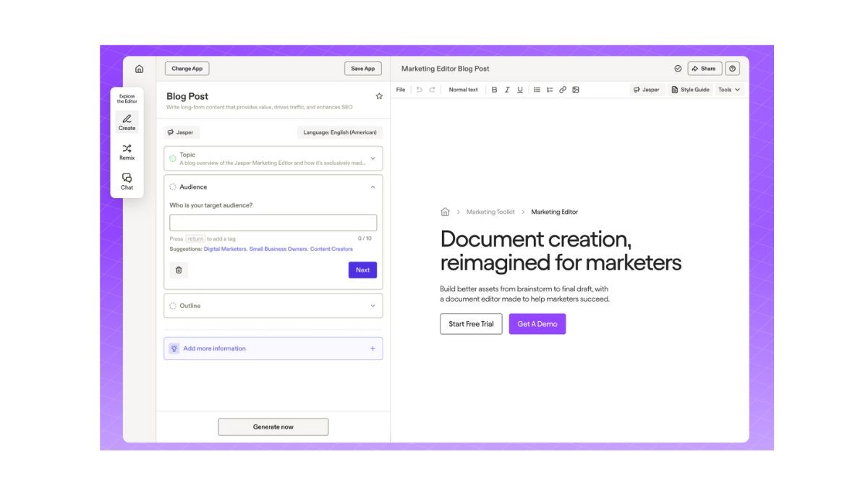Screen dimensions: 868x488
Task: Click the lightbulb icon in Add more information
Action: click(x=174, y=348)
